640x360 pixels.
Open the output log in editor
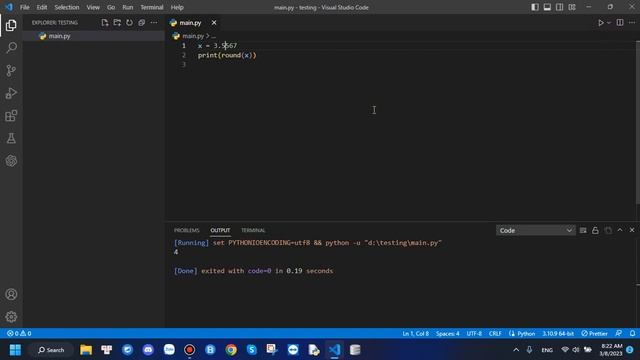(x=608, y=231)
